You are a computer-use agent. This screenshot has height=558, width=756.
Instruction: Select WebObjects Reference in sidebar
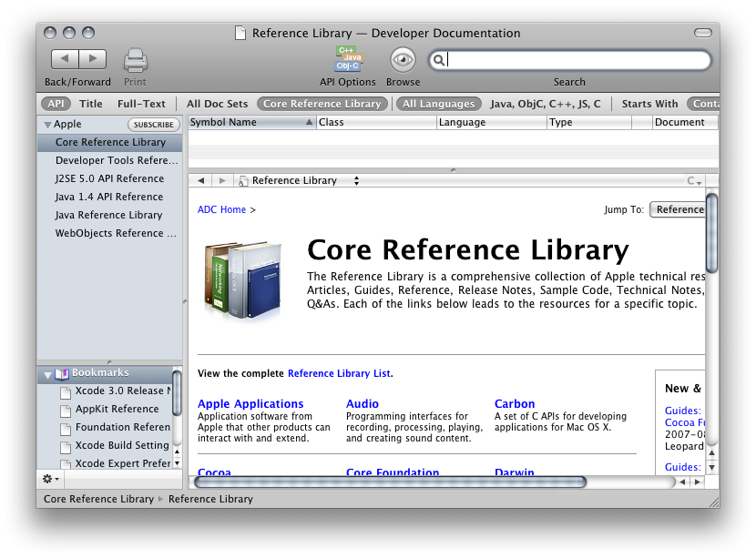point(110,233)
